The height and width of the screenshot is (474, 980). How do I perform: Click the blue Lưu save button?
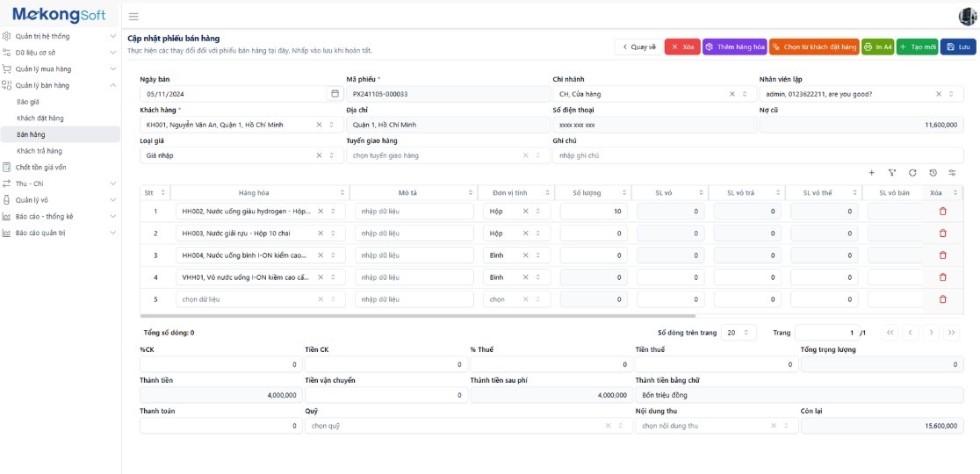(957, 47)
